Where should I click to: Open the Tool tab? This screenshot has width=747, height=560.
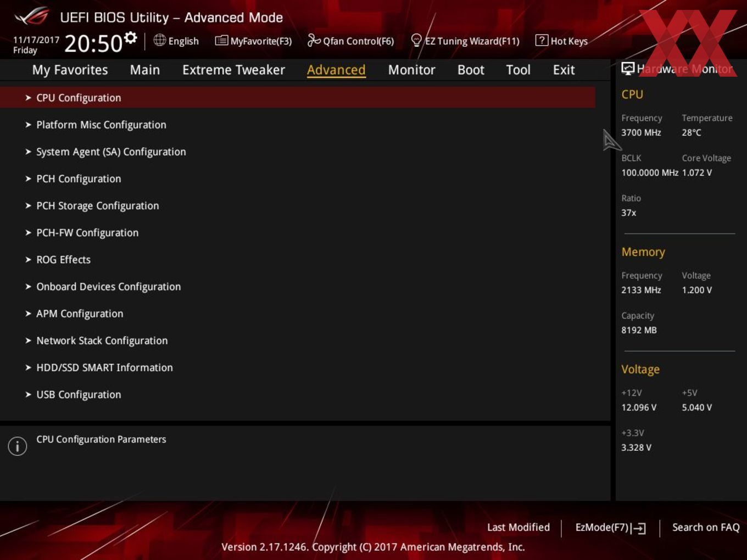[518, 70]
